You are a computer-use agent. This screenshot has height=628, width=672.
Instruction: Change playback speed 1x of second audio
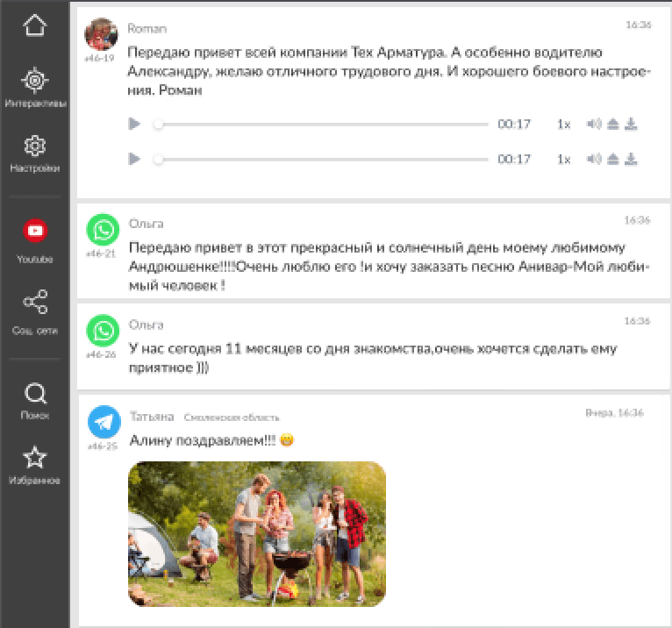click(x=563, y=160)
